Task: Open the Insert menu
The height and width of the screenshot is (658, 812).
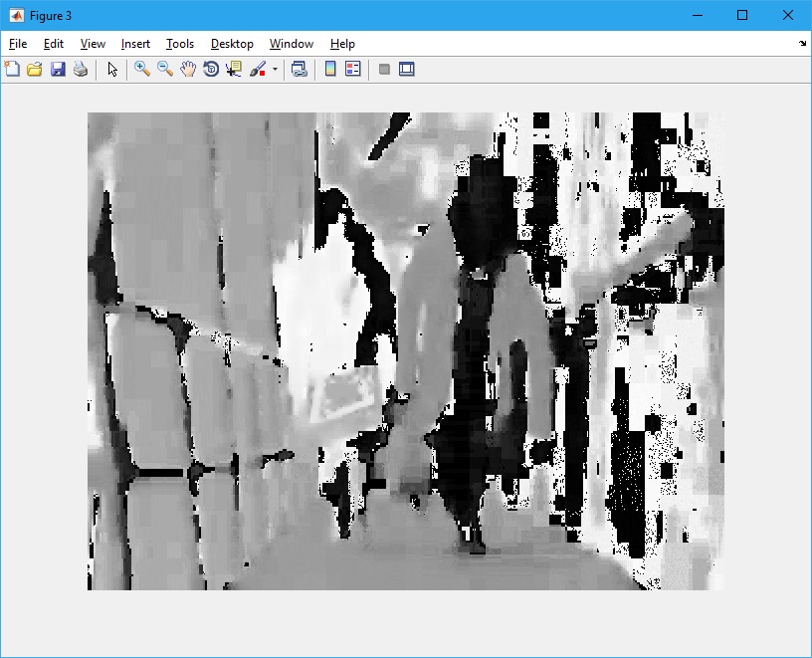Action: [x=135, y=44]
